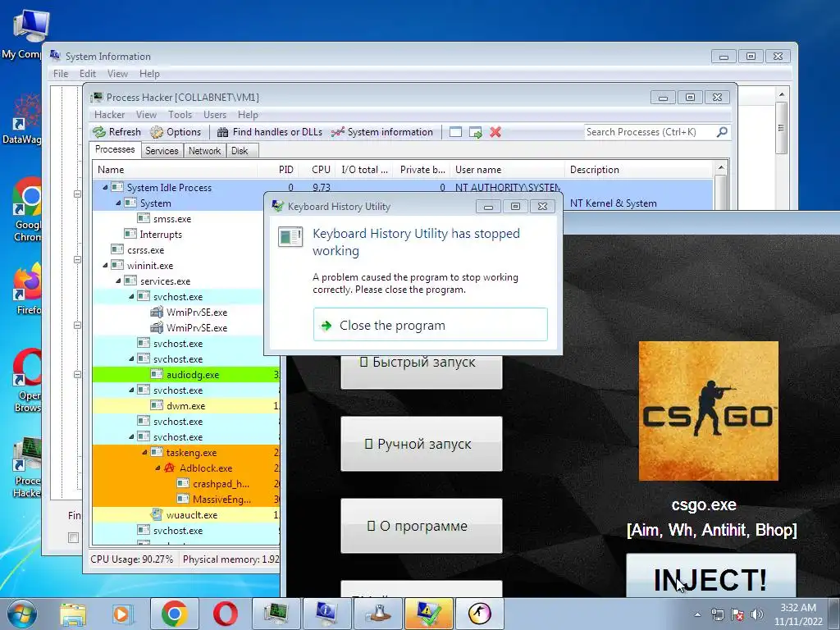The width and height of the screenshot is (840, 630).
Task: Click the О программе button
Action: click(x=421, y=526)
